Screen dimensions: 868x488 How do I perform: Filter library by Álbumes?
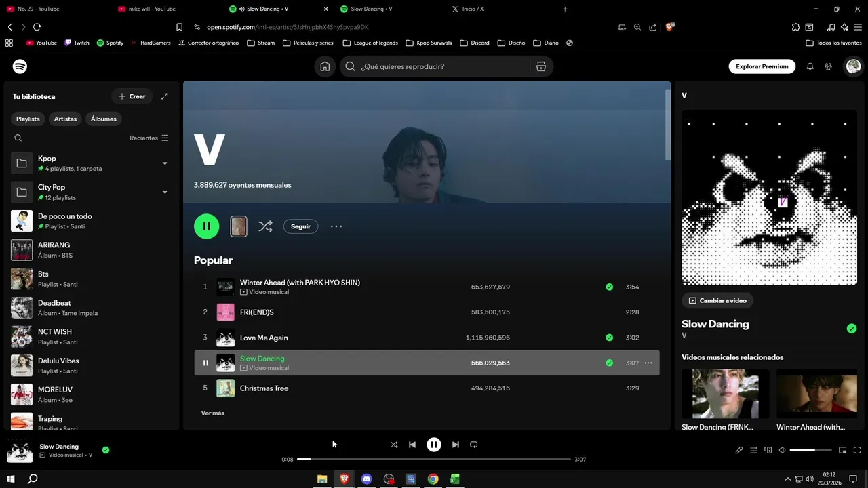tap(104, 119)
